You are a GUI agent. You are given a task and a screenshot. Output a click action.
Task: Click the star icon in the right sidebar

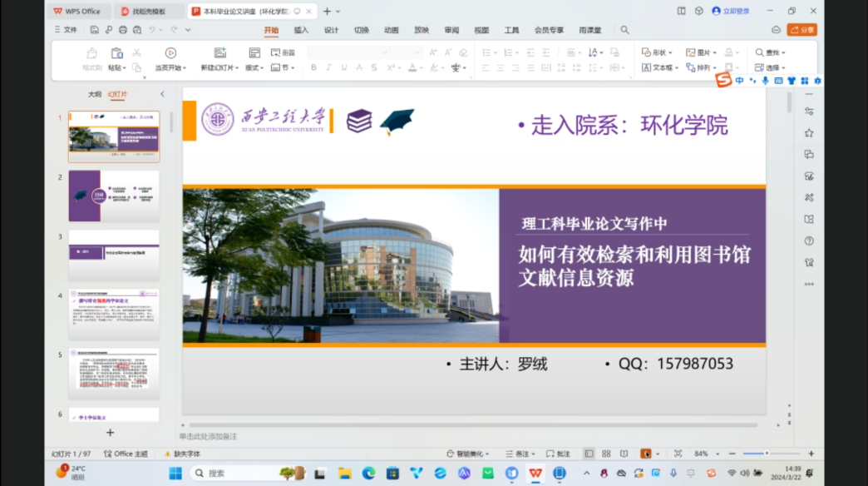(x=809, y=133)
